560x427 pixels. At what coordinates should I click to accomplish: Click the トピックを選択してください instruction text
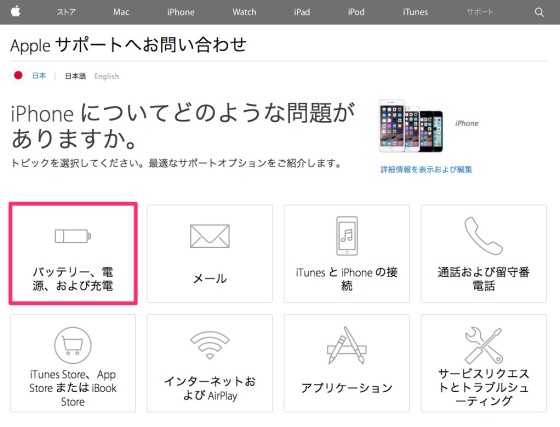(176, 163)
